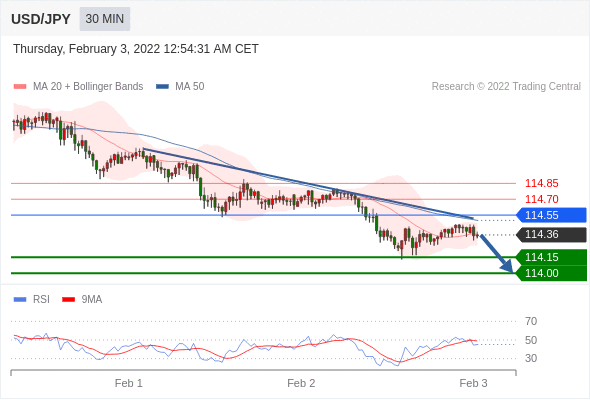Click the Feb 2 date axis marker
This screenshot has width=590, height=400.
tap(301, 383)
